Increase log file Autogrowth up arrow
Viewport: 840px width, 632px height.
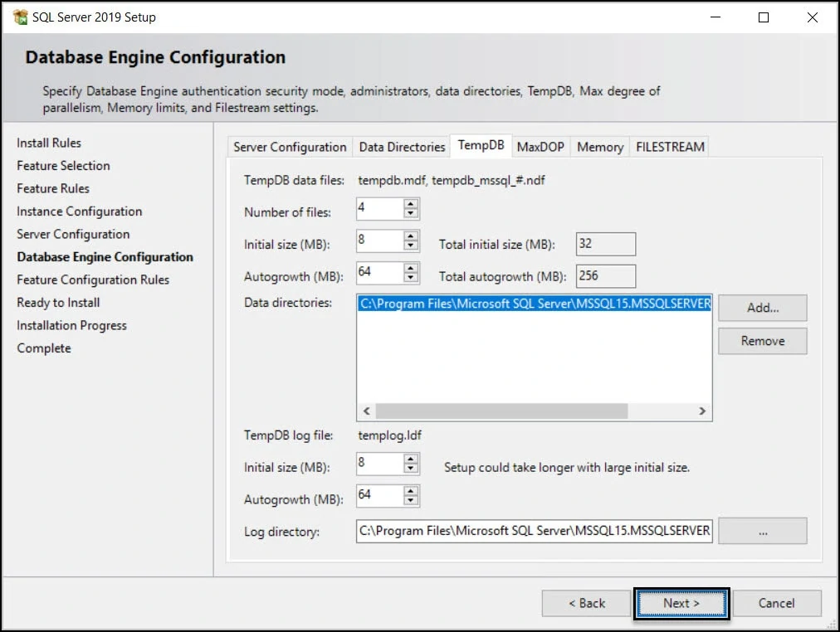(411, 491)
